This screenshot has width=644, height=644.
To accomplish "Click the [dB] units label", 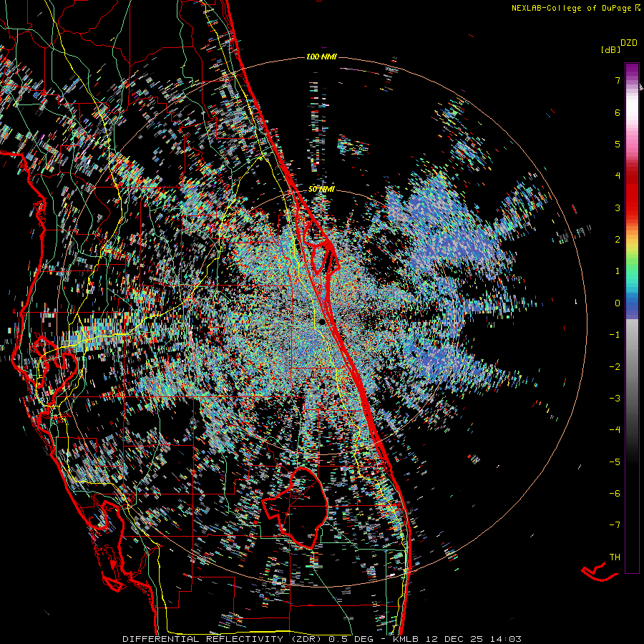I will point(611,50).
